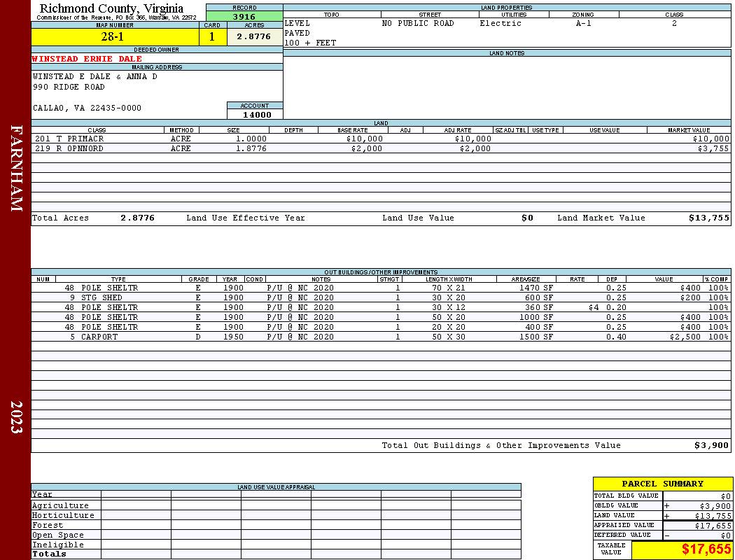Click Land Market Value total $13,755

[x=709, y=218]
